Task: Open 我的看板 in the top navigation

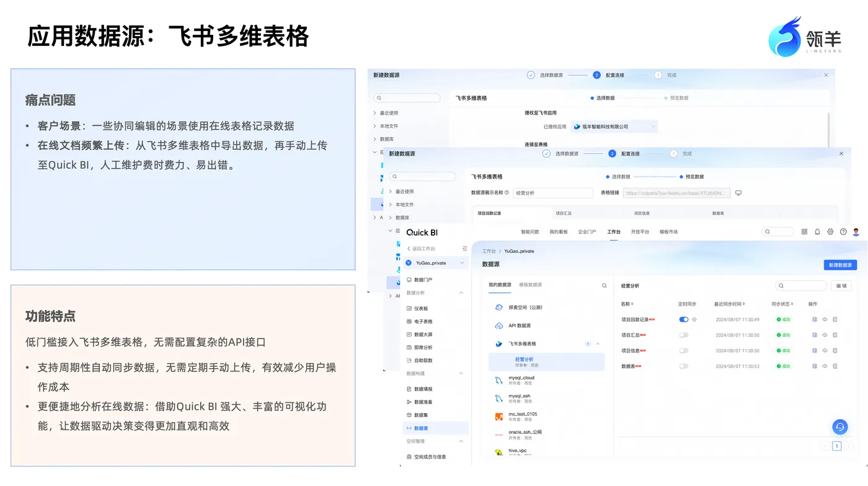Action: tap(559, 232)
